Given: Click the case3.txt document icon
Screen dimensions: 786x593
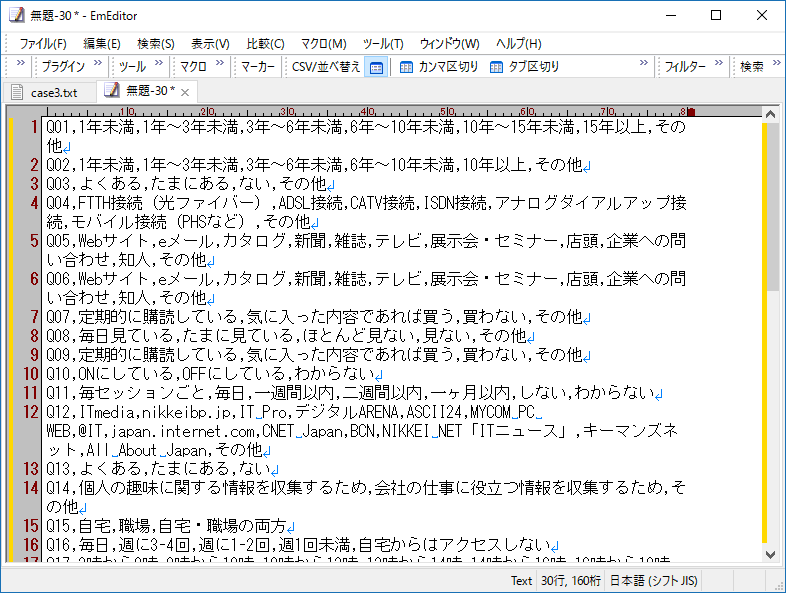Looking at the screenshot, I should (17, 92).
